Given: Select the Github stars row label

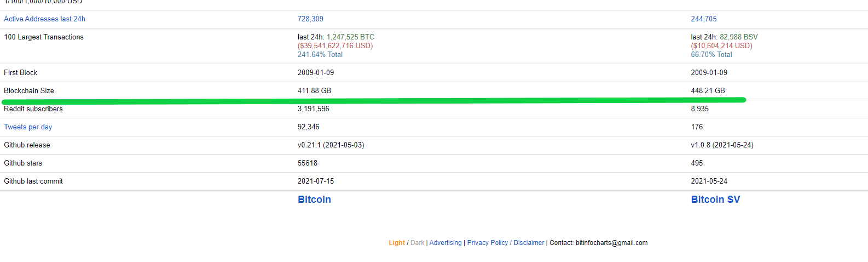Looking at the screenshot, I should (23, 163).
